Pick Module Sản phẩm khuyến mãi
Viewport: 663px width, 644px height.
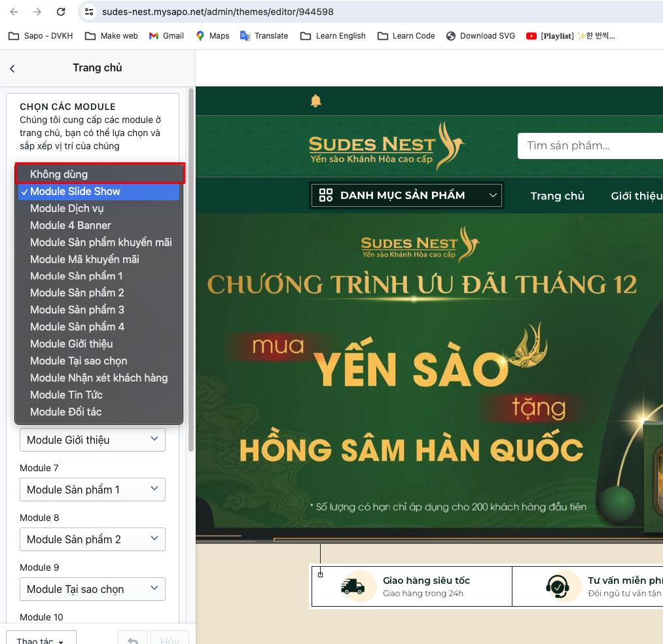click(x=99, y=242)
